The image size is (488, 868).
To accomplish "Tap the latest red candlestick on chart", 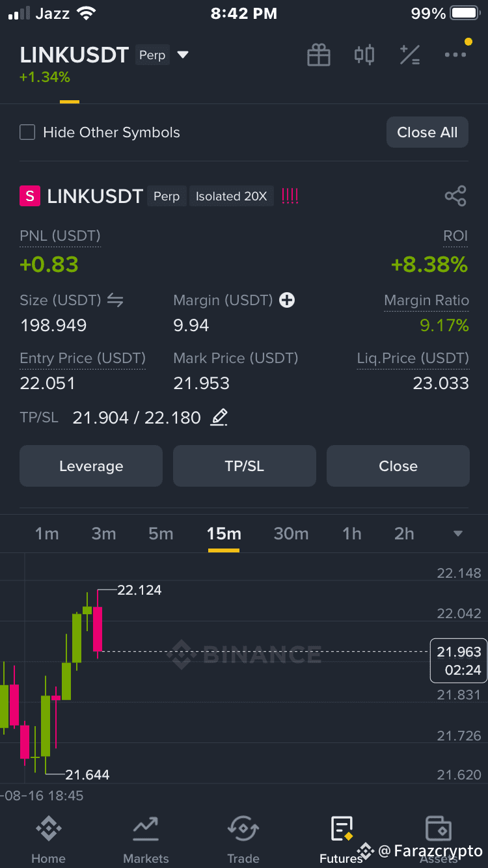I will point(98,629).
